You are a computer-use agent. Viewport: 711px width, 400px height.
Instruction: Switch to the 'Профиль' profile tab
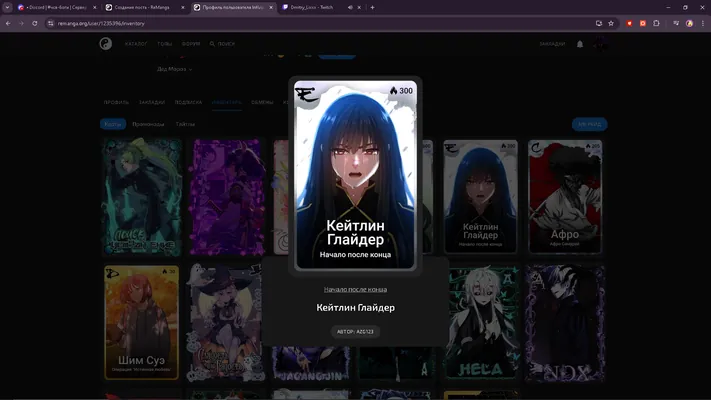coord(116,102)
